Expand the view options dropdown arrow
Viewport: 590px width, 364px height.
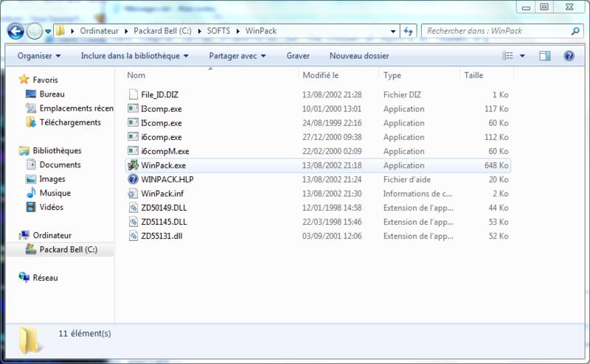pyautogui.click(x=522, y=56)
